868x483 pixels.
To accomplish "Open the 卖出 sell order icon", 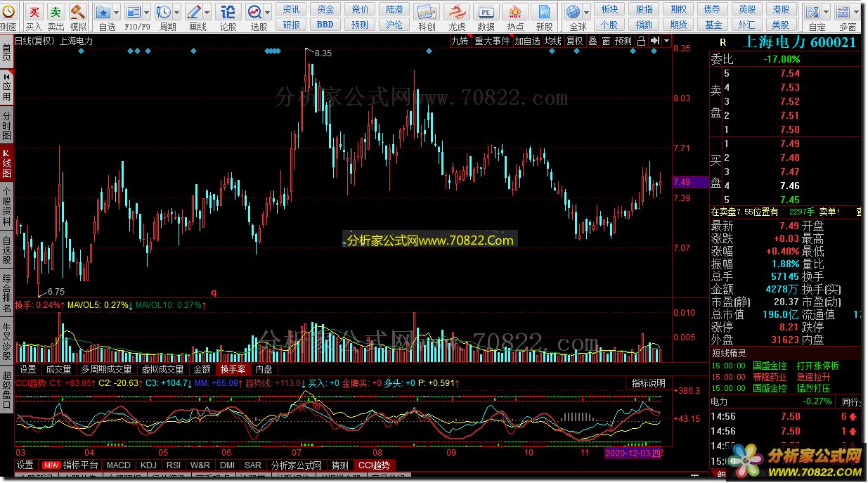I will coord(56,12).
